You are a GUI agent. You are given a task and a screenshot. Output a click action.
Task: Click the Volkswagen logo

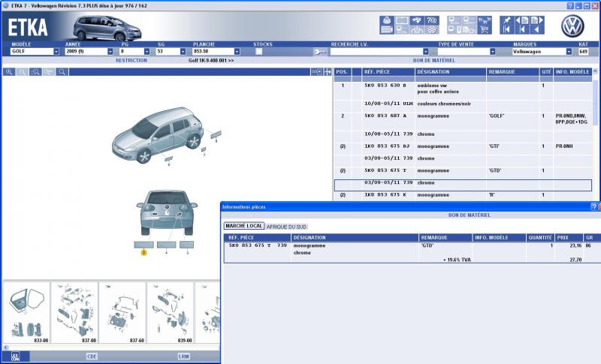[572, 26]
